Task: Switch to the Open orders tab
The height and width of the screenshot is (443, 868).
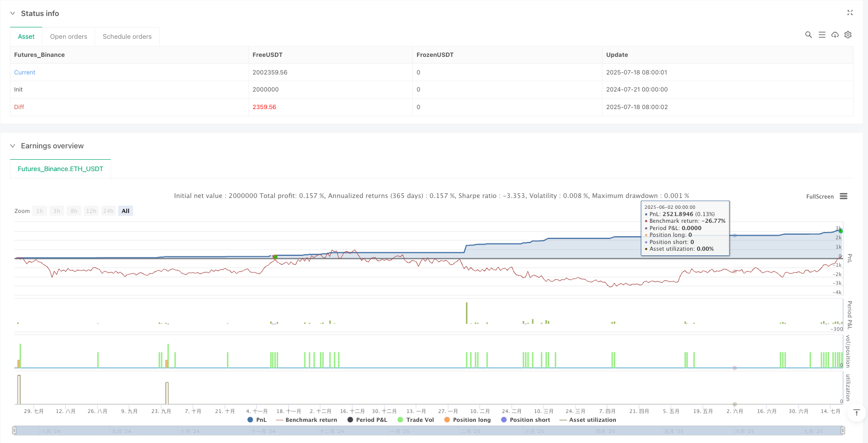Action: coord(69,37)
